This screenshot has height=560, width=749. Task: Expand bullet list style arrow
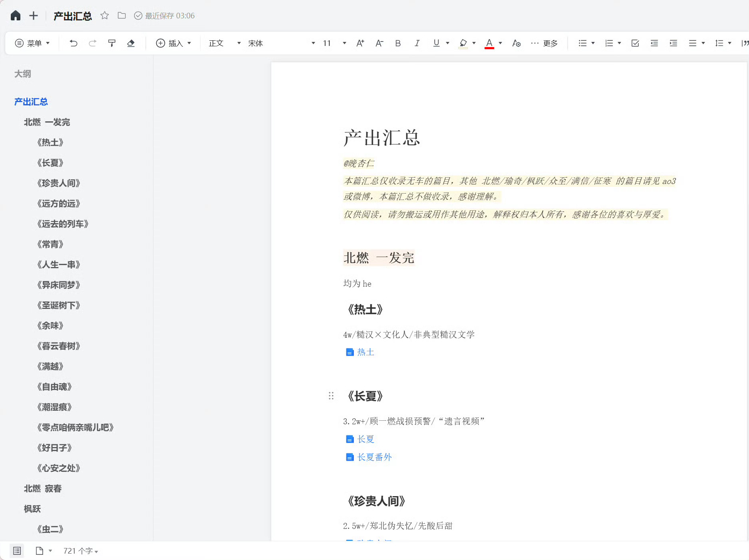593,43
